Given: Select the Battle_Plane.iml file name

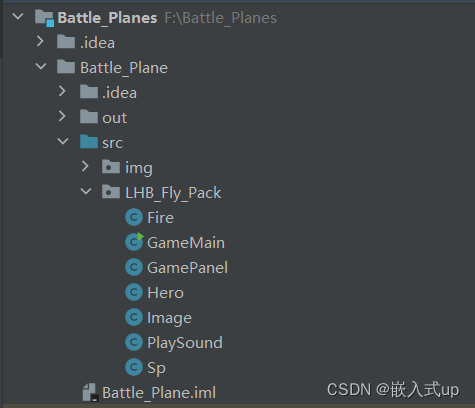Looking at the screenshot, I should [159, 393].
